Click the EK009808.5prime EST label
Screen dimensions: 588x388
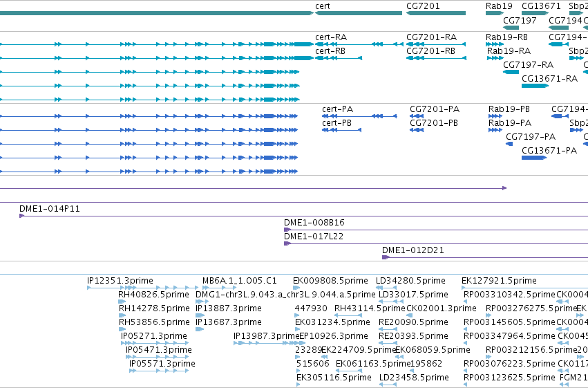330,281
